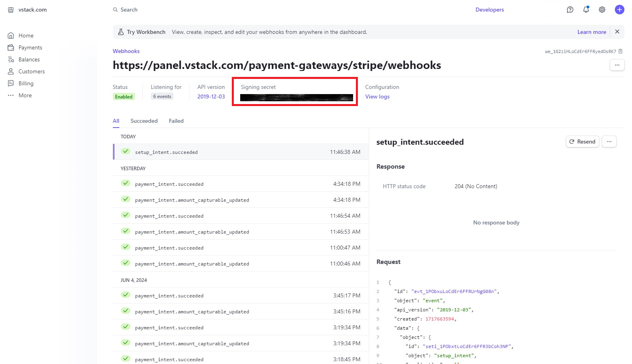This screenshot has width=632, height=364.
Task: Click the 6 events badge
Action: pos(162,96)
